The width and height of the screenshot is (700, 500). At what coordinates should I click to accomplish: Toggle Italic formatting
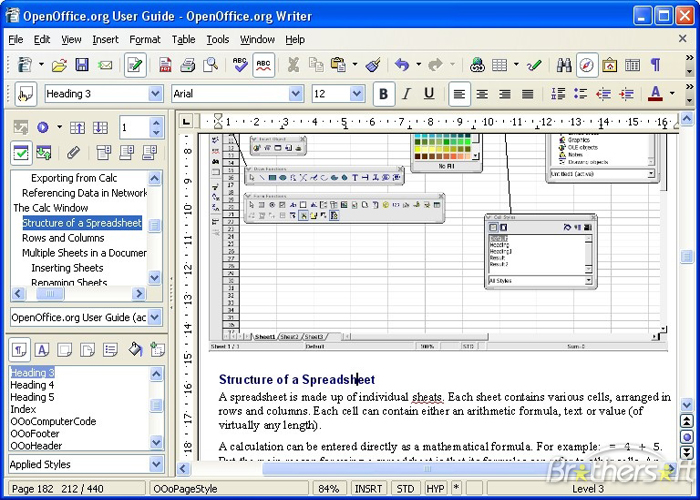[x=406, y=94]
